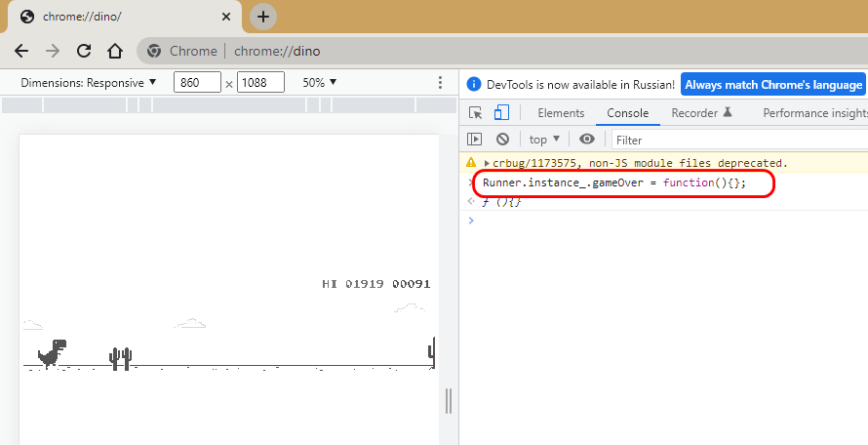Screen dimensions: 868x445
Task: Click the T-Rex dinosaur in the game
Action: click(52, 353)
